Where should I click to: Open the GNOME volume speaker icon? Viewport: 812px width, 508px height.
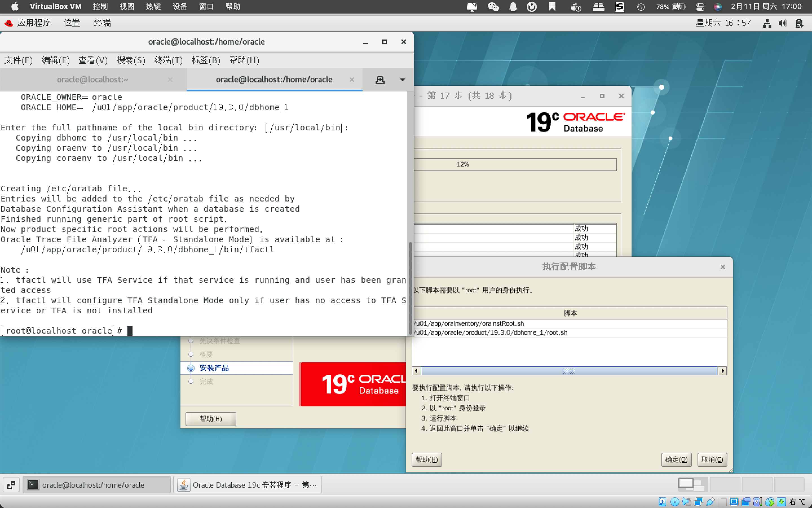point(783,23)
